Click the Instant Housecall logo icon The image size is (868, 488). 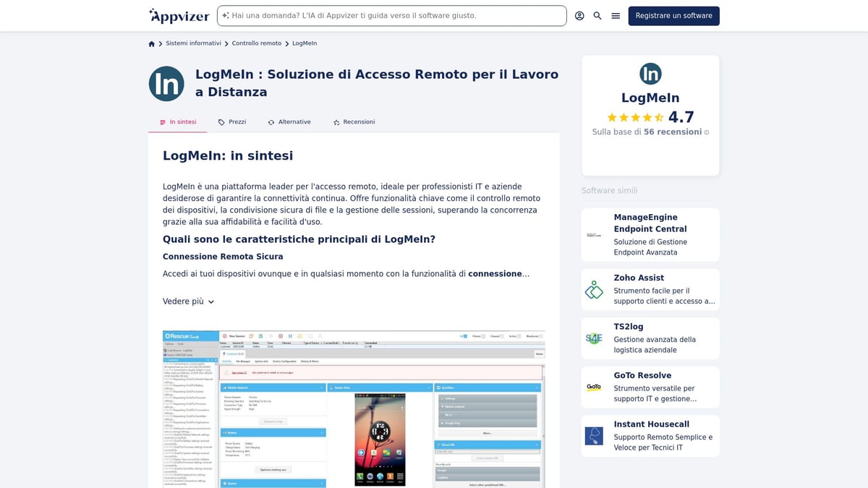(x=593, y=436)
